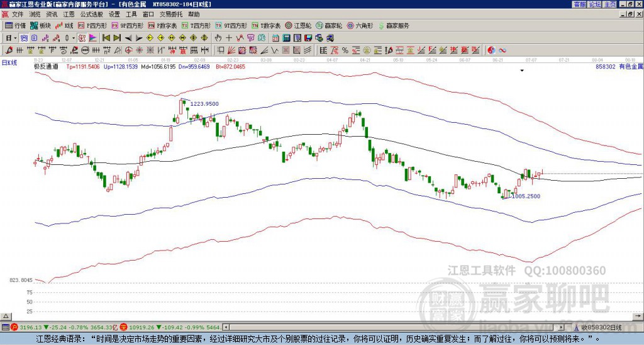Image resolution: width=644 pixels, height=345 pixels.
Task: Open the 行情 quotes view
Action: coord(15,25)
